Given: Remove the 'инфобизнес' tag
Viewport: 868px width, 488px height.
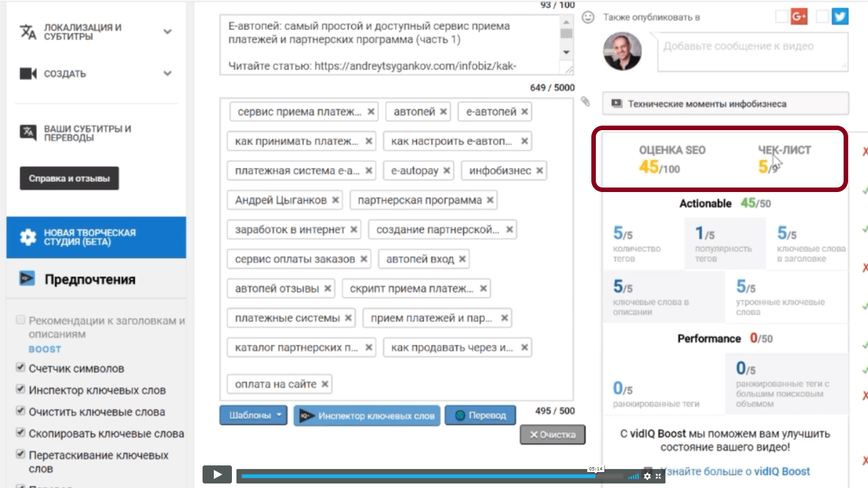Looking at the screenshot, I should (x=539, y=170).
